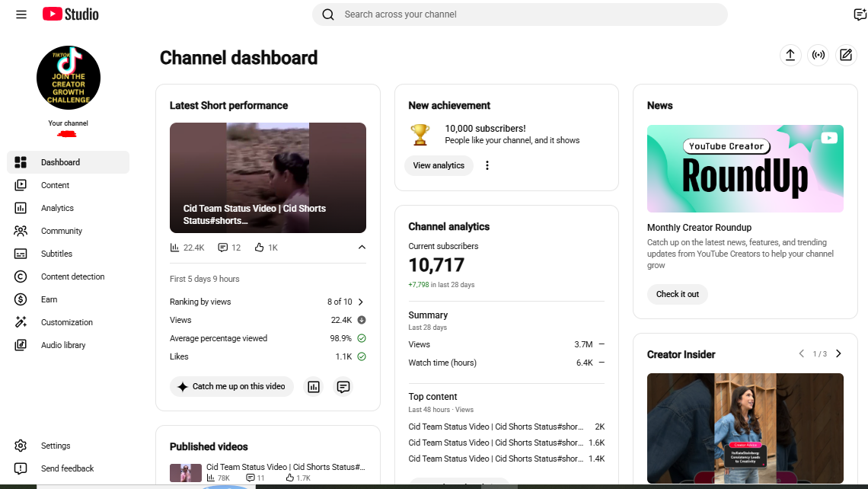Open the YouTube Creator RoundUp banner

745,169
